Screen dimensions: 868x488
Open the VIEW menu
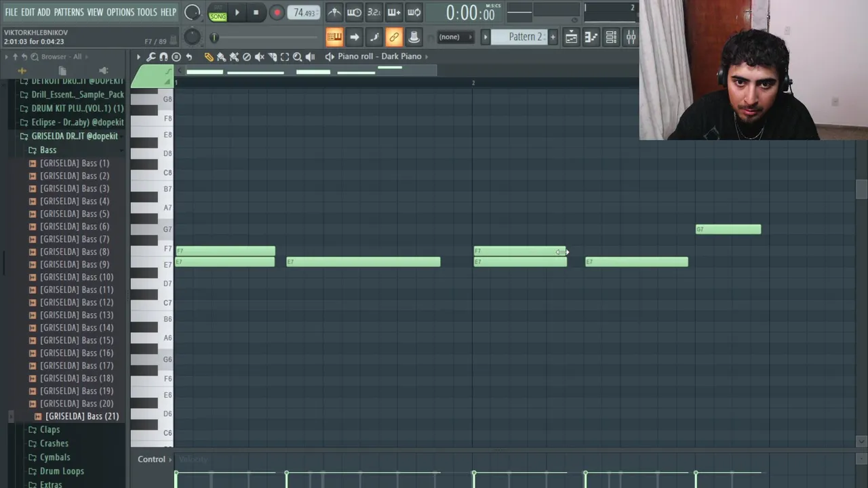click(95, 12)
